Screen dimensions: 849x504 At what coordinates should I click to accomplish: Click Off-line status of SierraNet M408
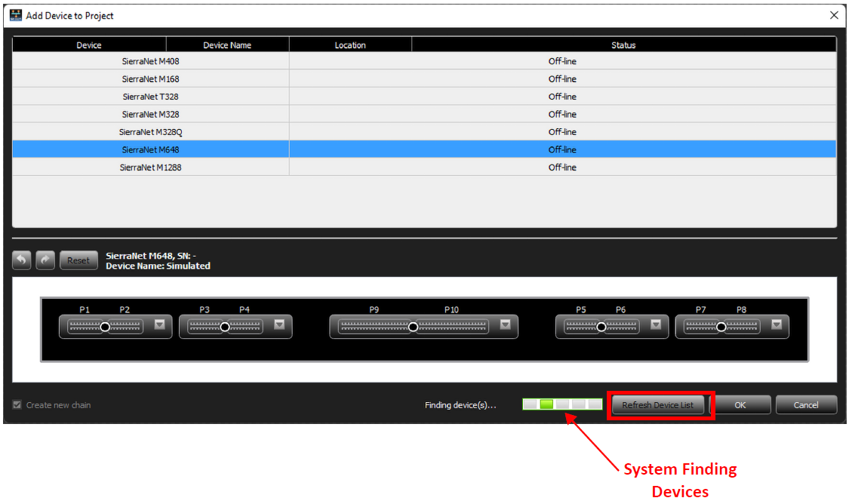pyautogui.click(x=562, y=61)
